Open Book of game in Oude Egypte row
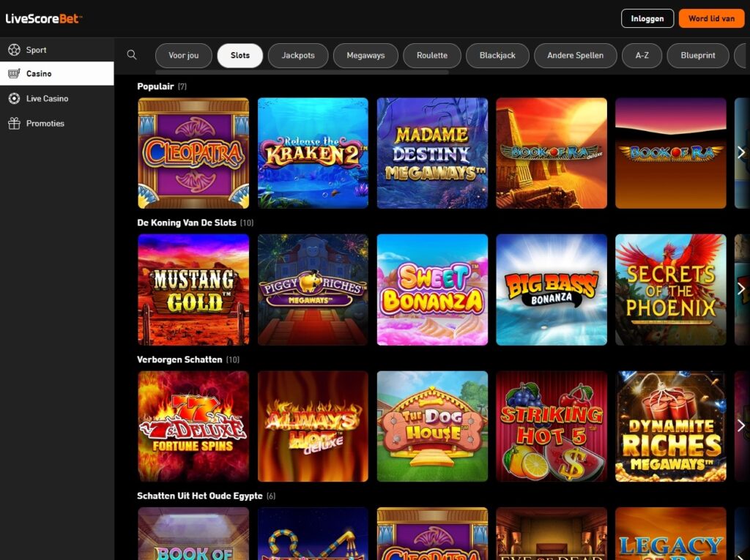Screen dimensions: 750x560 (x=193, y=534)
